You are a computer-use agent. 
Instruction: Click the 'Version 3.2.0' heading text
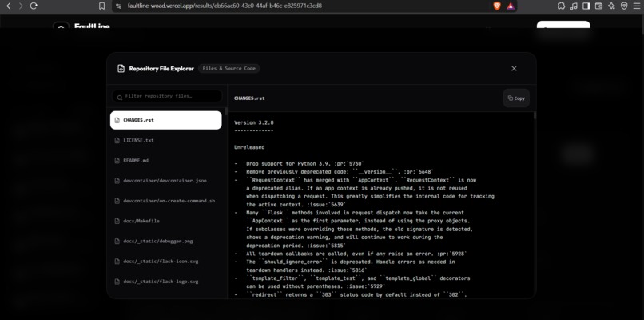254,122
